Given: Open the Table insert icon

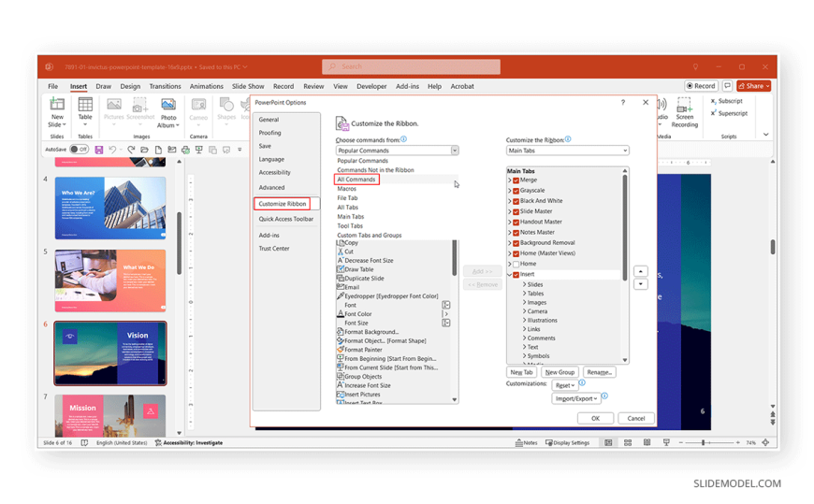Looking at the screenshot, I should coord(85,105).
